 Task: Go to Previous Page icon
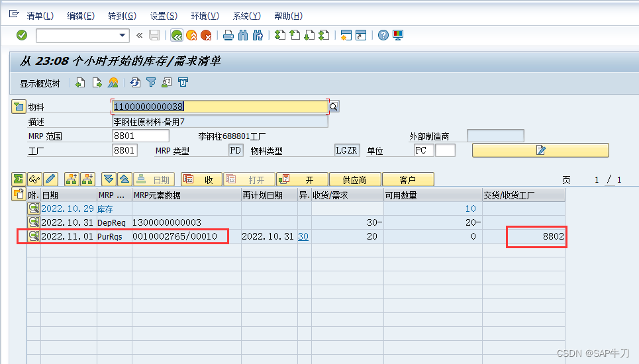click(295, 36)
